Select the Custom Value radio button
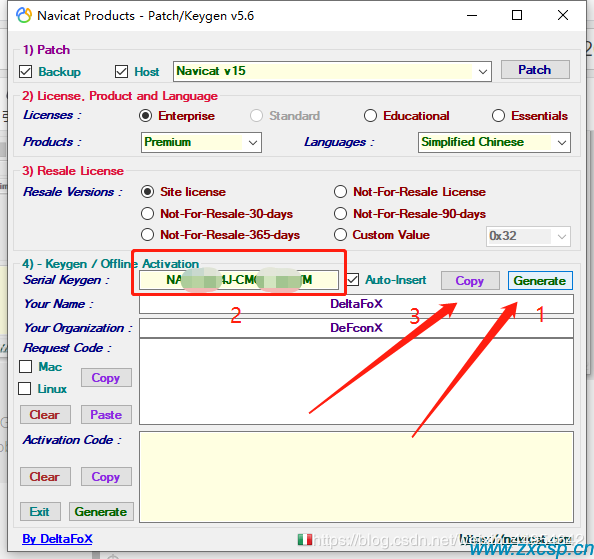 [340, 235]
